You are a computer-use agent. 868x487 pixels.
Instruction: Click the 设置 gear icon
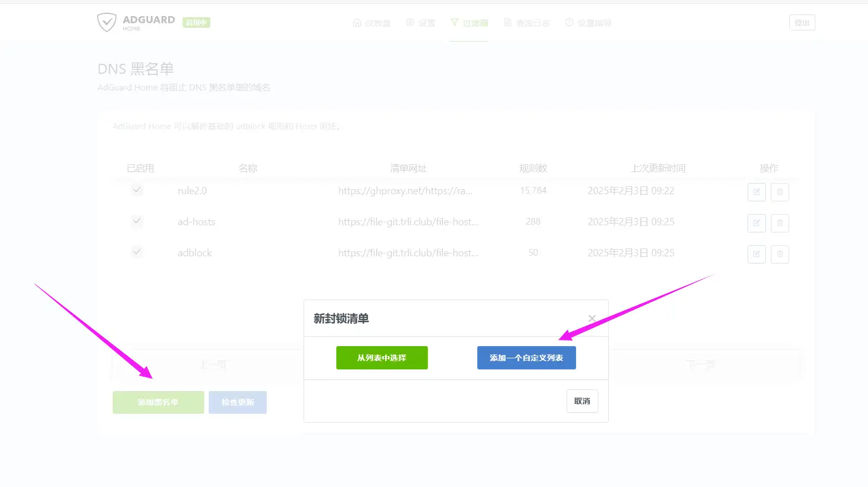coord(410,23)
